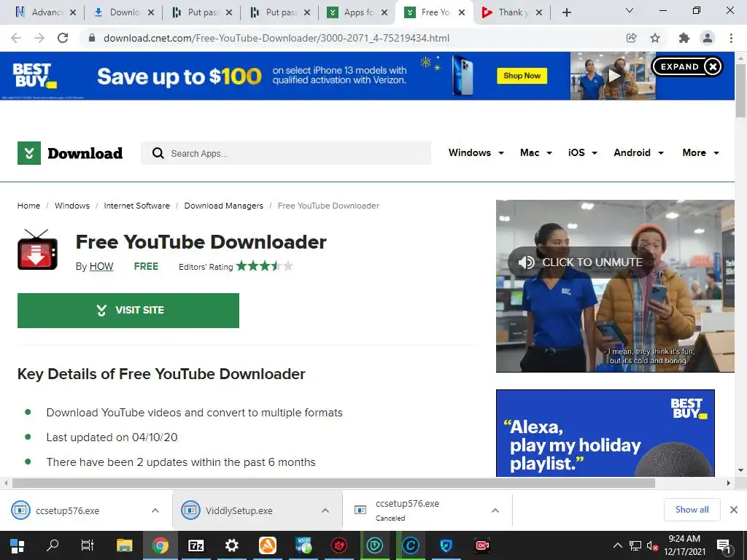Viewport: 747px width, 560px height.
Task: Open File Explorer from taskbar
Action: tap(124, 545)
